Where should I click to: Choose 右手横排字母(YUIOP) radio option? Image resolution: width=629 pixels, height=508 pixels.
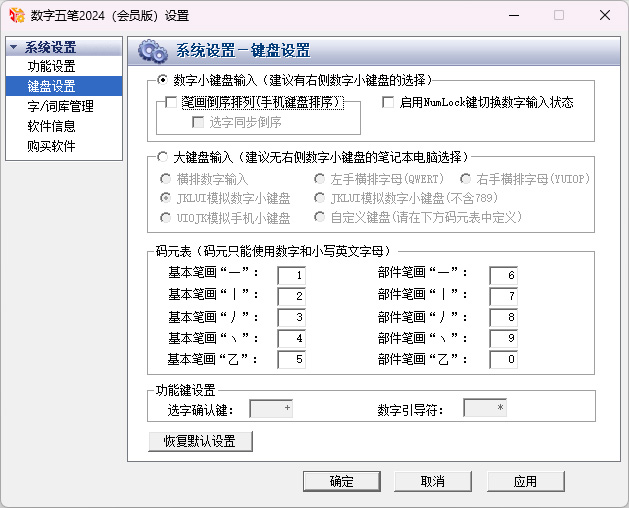[x=465, y=179]
